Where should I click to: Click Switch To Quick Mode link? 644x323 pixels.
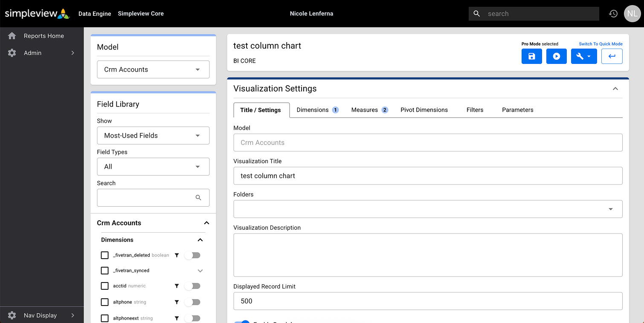600,44
